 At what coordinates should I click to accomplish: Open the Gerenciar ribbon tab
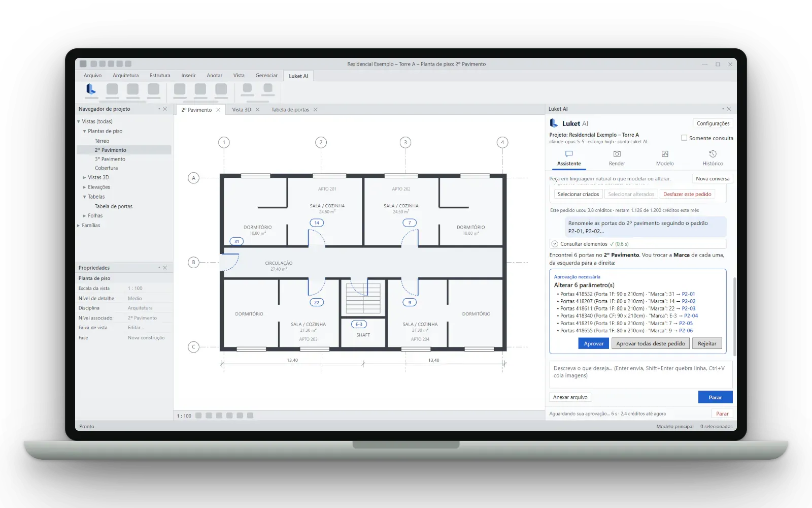[x=266, y=76]
